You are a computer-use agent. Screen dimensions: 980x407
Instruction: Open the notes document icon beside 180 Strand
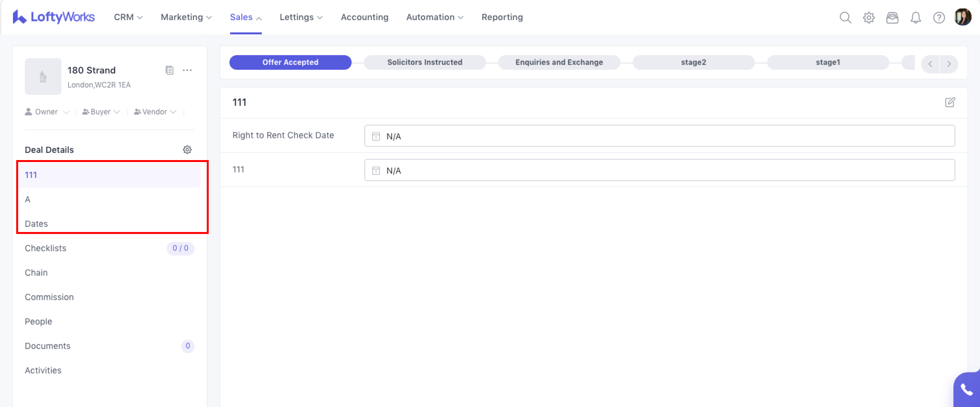coord(169,70)
